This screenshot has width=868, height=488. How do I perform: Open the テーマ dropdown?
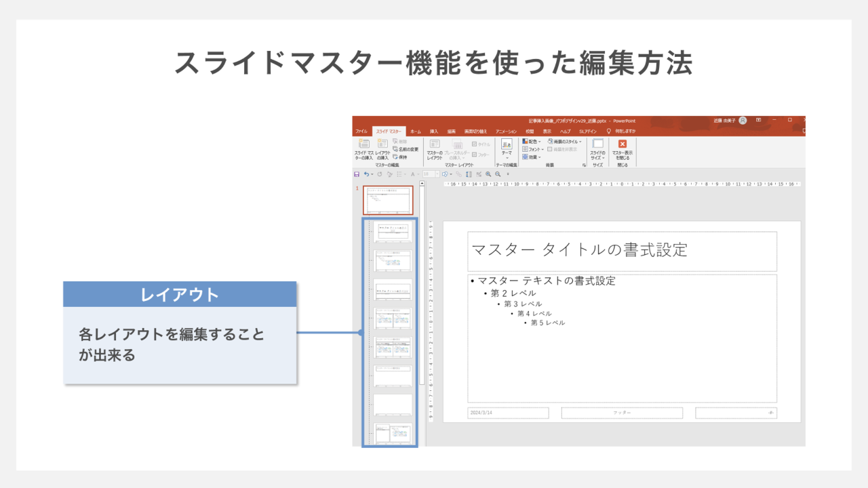[x=507, y=150]
